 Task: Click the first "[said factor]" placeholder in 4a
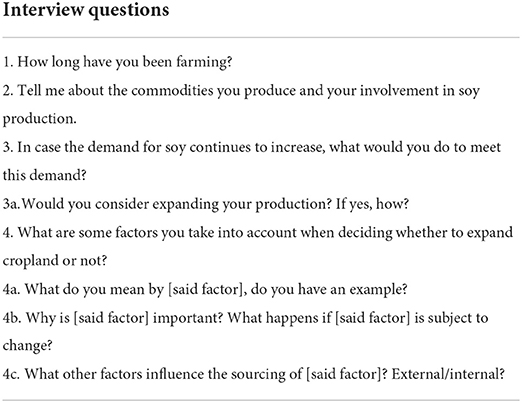[x=206, y=289]
